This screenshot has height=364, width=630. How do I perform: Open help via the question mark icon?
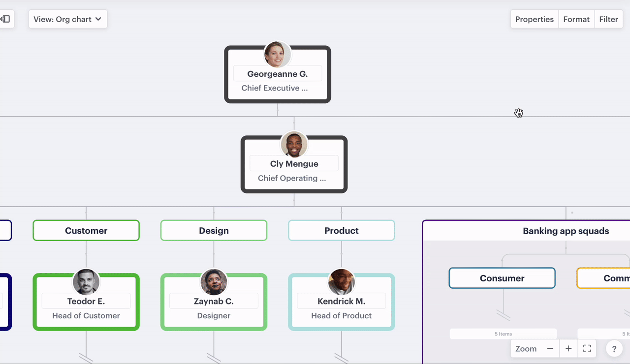point(614,348)
